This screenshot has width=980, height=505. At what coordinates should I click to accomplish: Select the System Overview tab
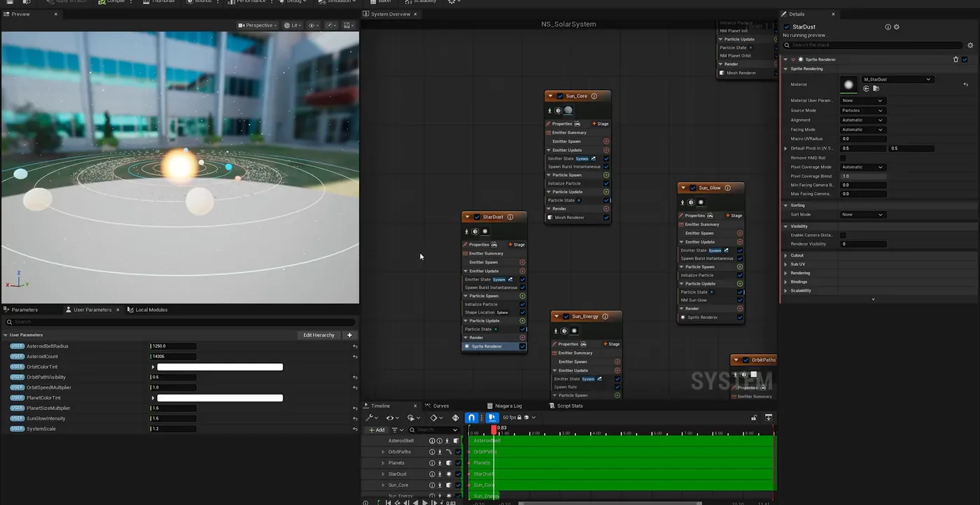click(x=391, y=14)
